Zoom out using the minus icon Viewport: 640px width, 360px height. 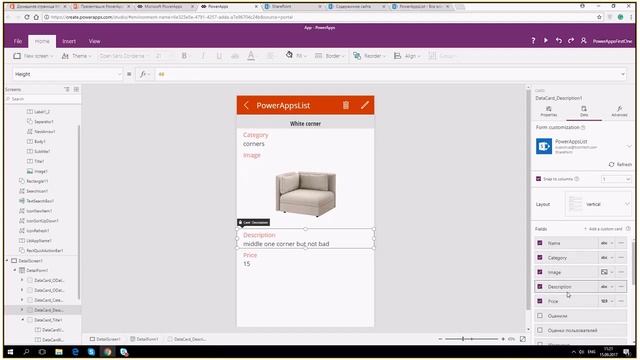(440, 339)
